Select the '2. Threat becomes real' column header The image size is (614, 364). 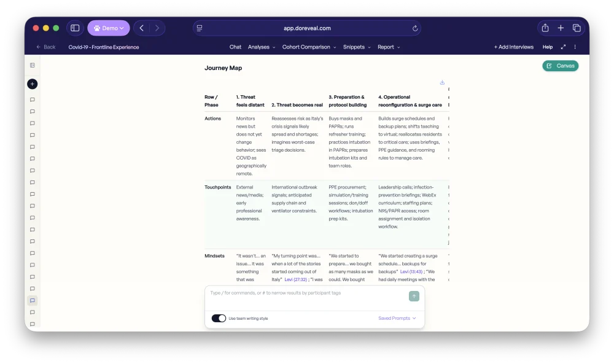(x=297, y=105)
